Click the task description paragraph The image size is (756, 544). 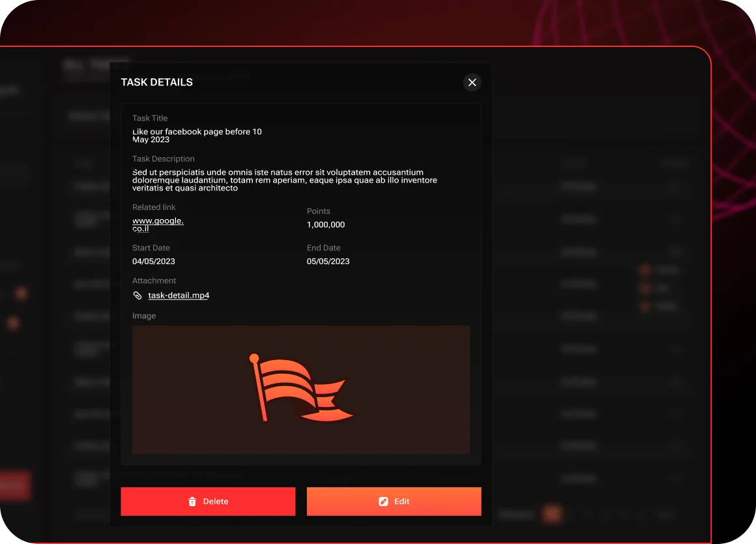284,180
